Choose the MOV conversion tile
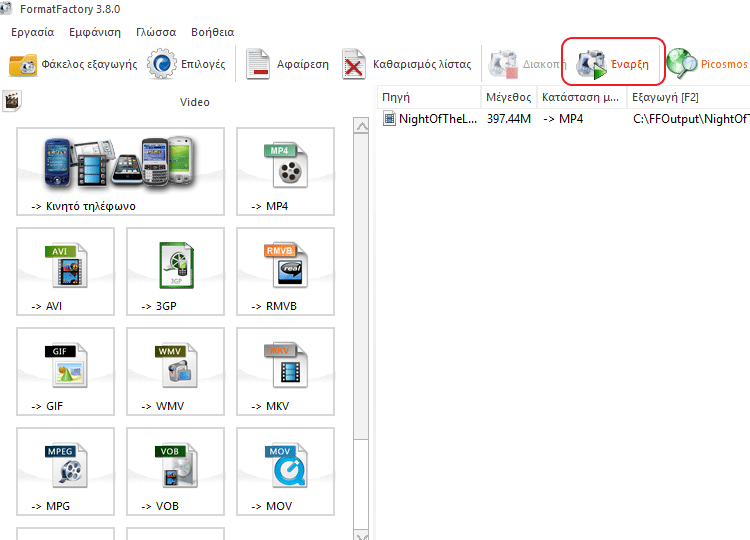 (285, 471)
